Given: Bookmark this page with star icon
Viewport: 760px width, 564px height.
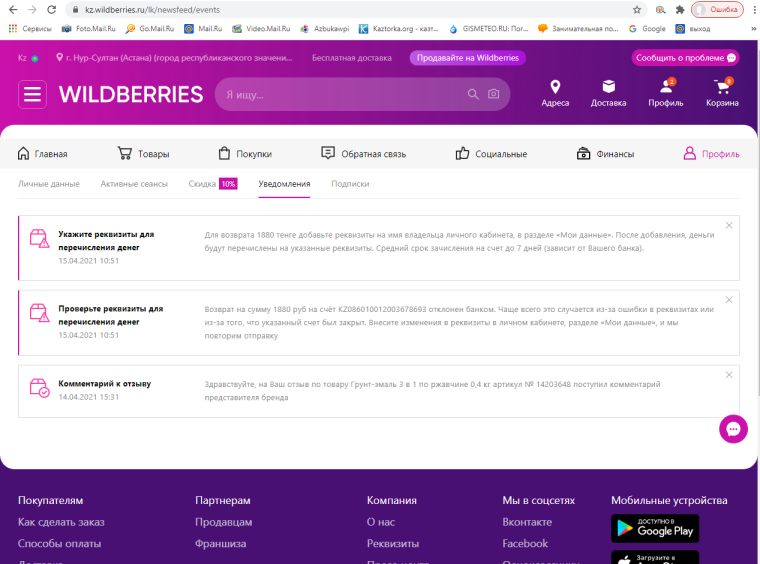Looking at the screenshot, I should (637, 9).
